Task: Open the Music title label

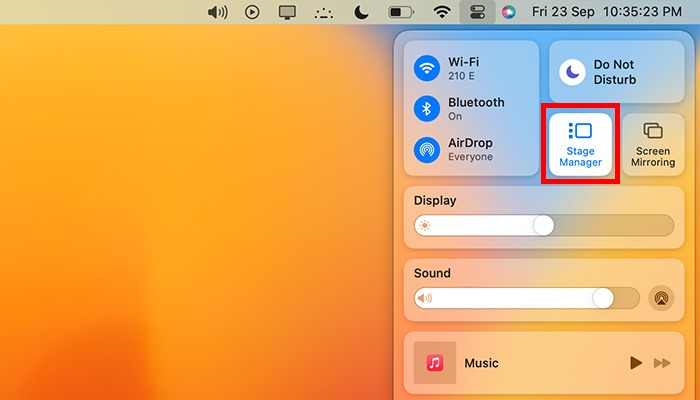Action: [x=481, y=363]
